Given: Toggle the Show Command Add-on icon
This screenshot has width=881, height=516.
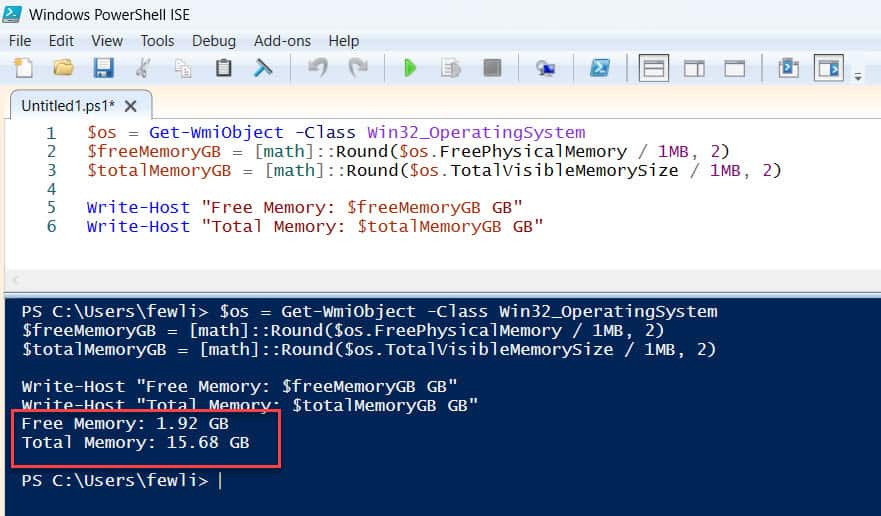Looking at the screenshot, I should [829, 68].
